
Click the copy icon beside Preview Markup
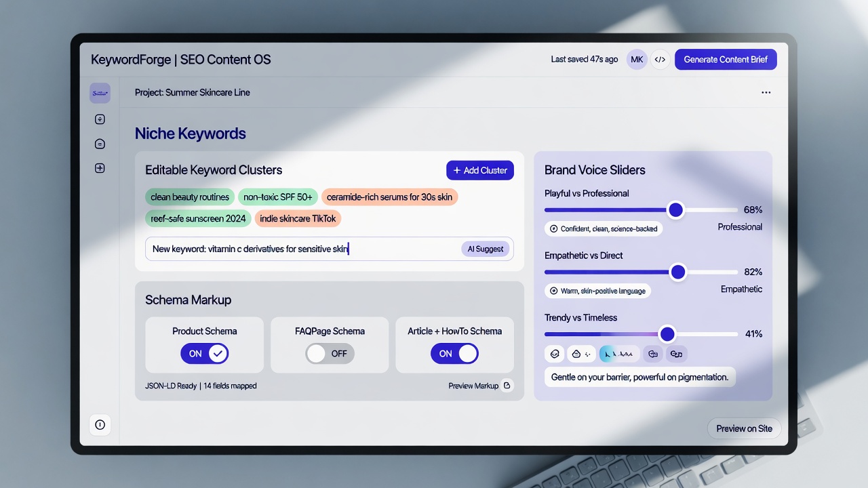coord(507,386)
